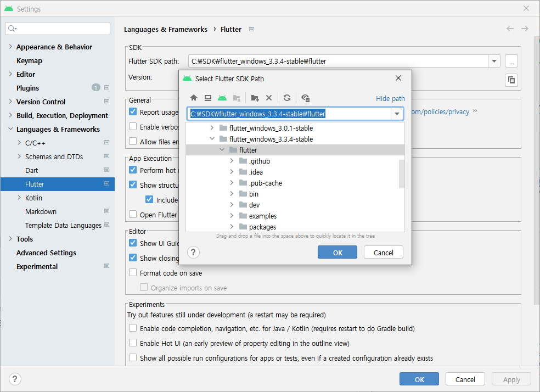Open path history dropdown in dialog

tap(397, 114)
